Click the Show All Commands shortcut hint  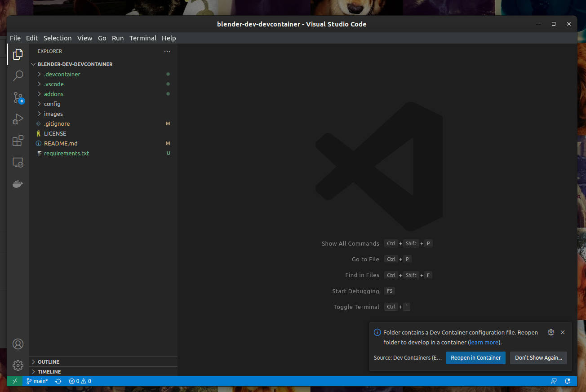(377, 243)
